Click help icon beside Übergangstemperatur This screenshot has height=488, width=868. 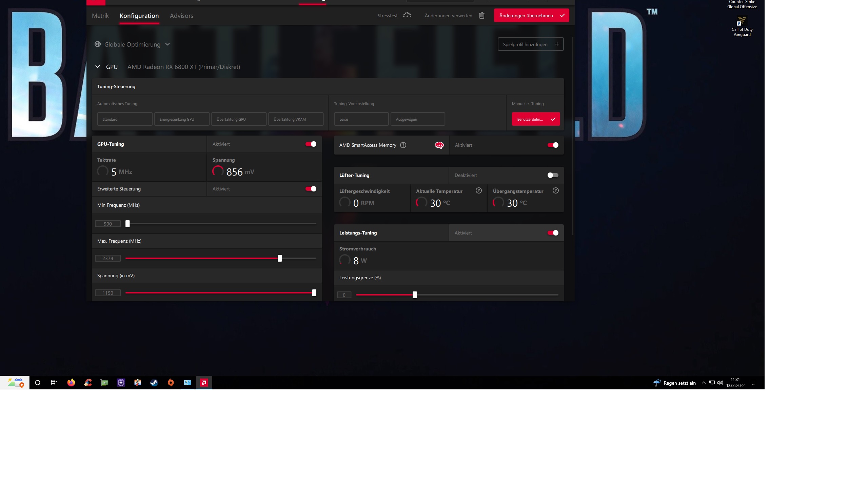pos(555,191)
